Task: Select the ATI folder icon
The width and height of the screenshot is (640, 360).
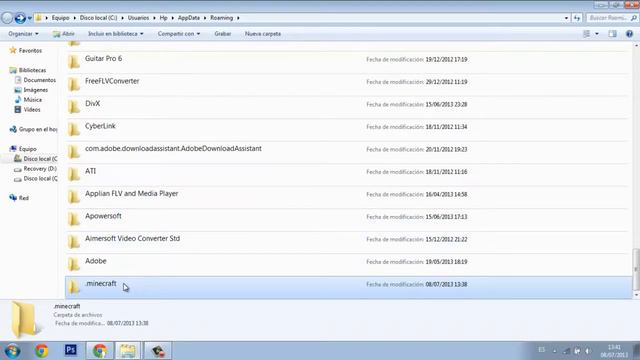Action: (x=74, y=175)
